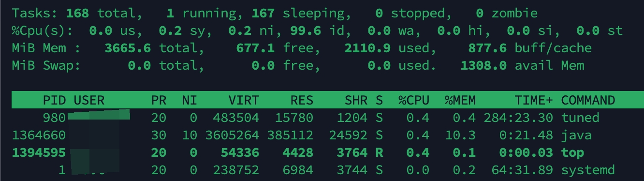
Task: Click the 'tuned' command name
Action: pyautogui.click(x=580, y=118)
